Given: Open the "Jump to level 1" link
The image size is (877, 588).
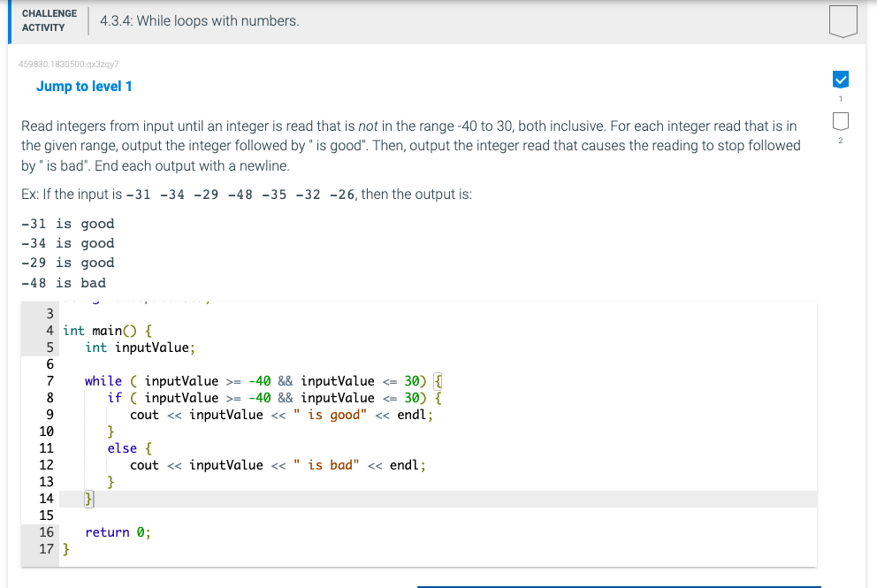Looking at the screenshot, I should (x=84, y=86).
